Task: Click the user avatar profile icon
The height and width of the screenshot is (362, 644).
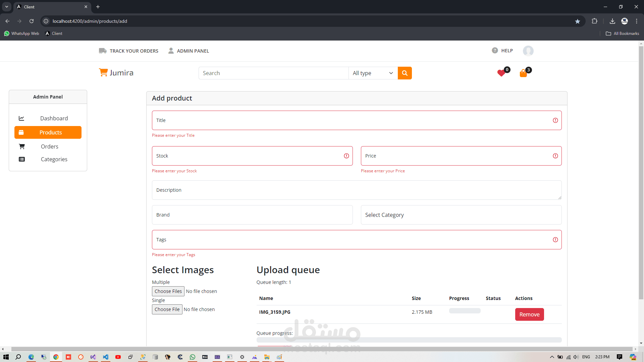Action: [x=528, y=51]
